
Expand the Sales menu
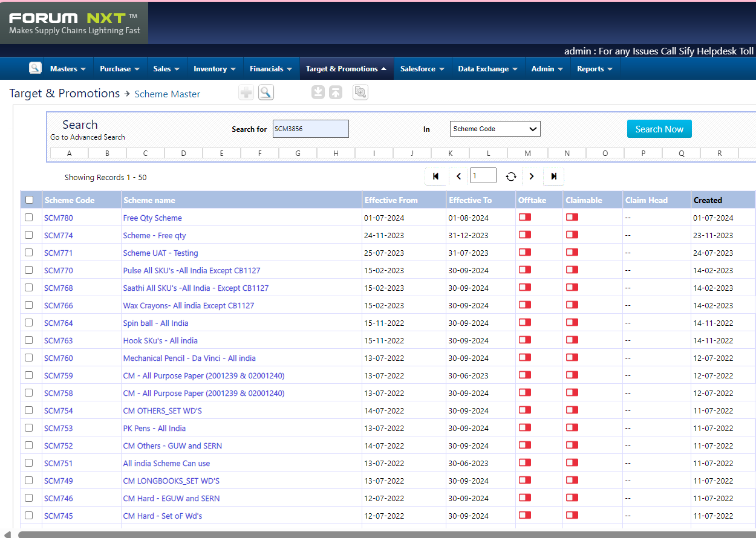pyautogui.click(x=166, y=68)
